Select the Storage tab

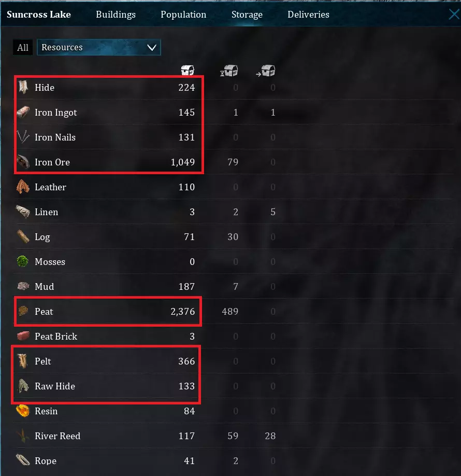click(247, 15)
